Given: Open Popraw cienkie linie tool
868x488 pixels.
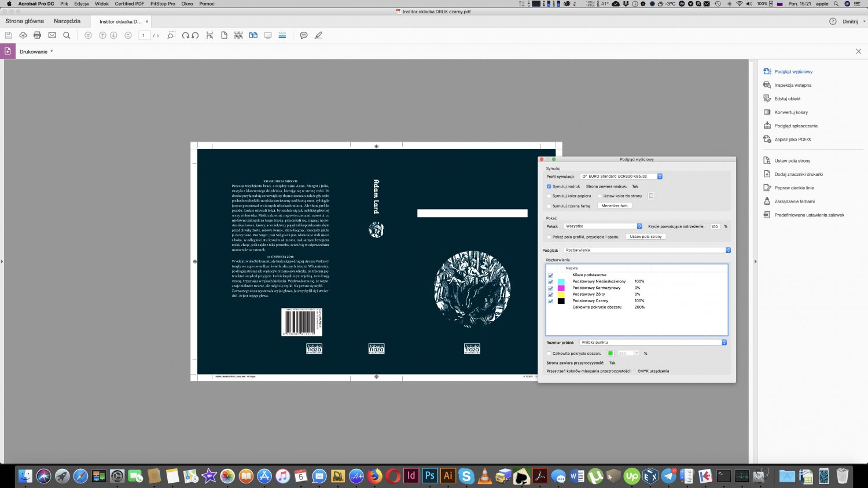Looking at the screenshot, I should pyautogui.click(x=788, y=188).
